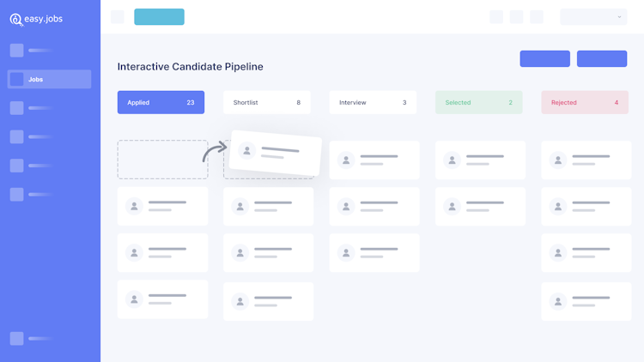The width and height of the screenshot is (644, 362).
Task: Click the first candidate avatar under Rejected
Action: (x=558, y=160)
